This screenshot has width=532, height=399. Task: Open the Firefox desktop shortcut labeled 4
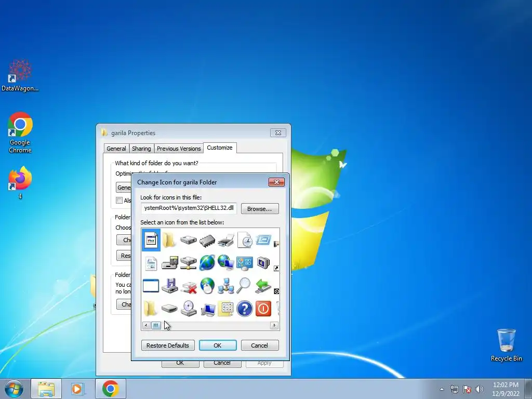tap(20, 182)
